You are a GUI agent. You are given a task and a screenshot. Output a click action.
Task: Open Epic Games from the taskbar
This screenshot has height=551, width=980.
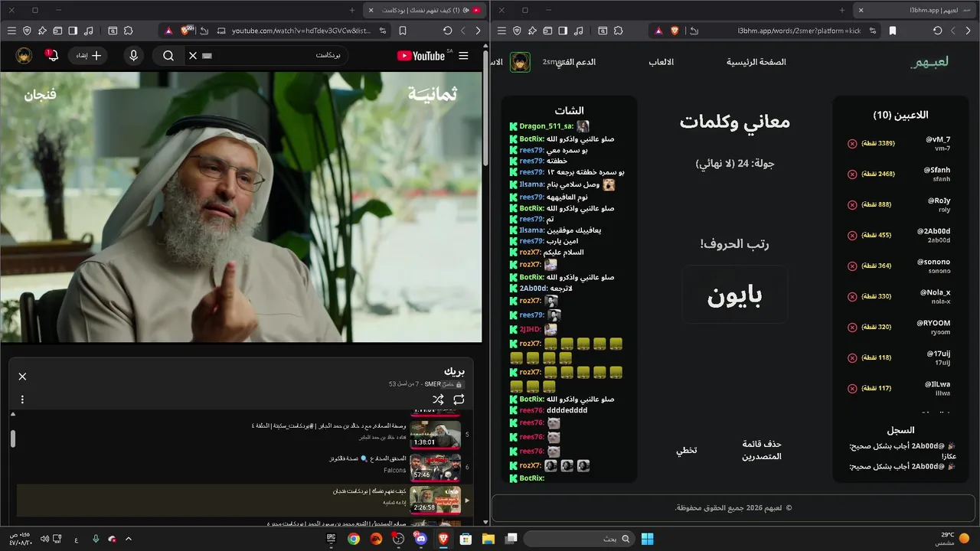(x=331, y=539)
